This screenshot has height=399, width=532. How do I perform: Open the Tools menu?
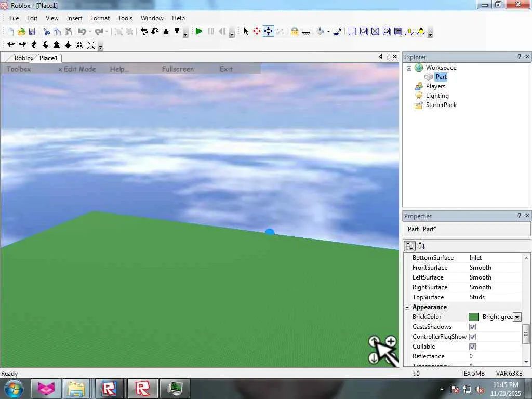125,18
